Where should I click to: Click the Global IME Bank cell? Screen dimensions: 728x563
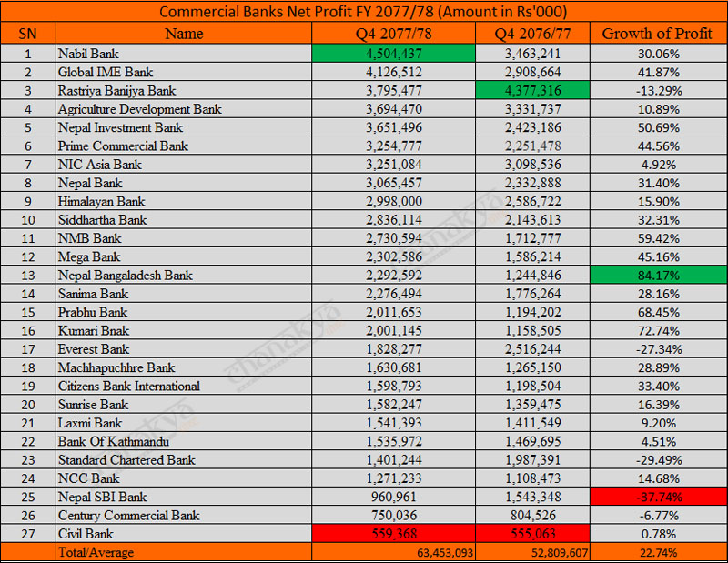point(106,72)
